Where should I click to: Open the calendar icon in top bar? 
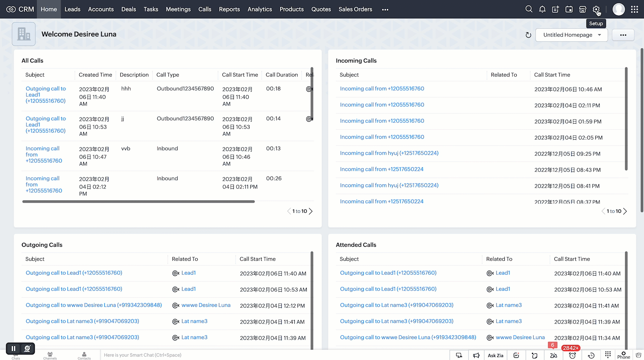[569, 9]
